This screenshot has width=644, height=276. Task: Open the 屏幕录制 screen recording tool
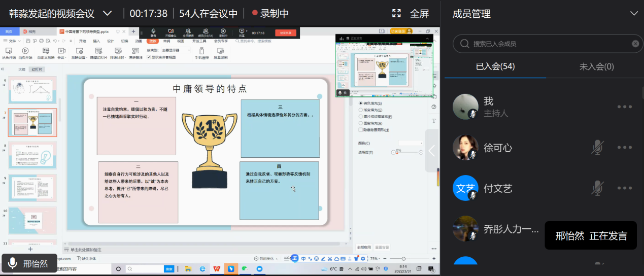click(220, 51)
